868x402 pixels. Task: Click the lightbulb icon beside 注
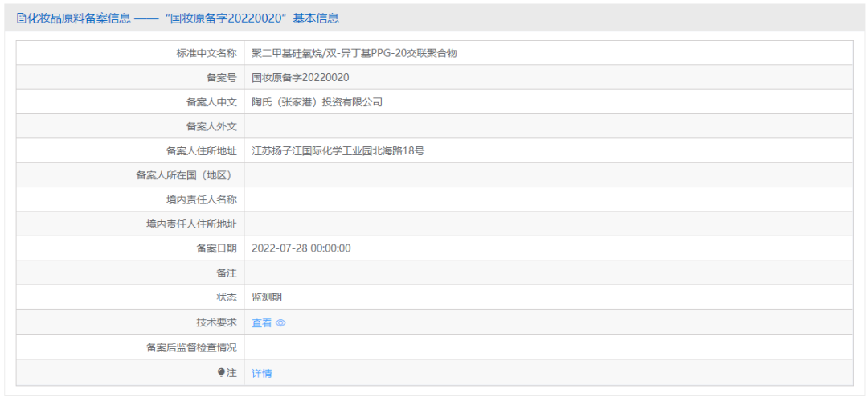[222, 373]
